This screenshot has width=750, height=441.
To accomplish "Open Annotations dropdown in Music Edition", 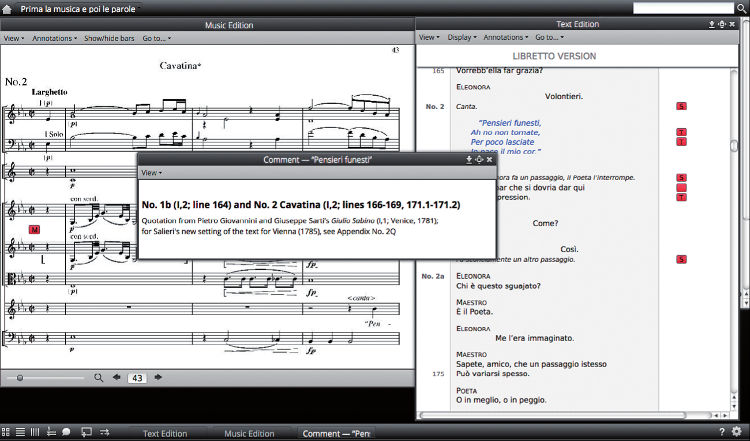I will point(54,38).
